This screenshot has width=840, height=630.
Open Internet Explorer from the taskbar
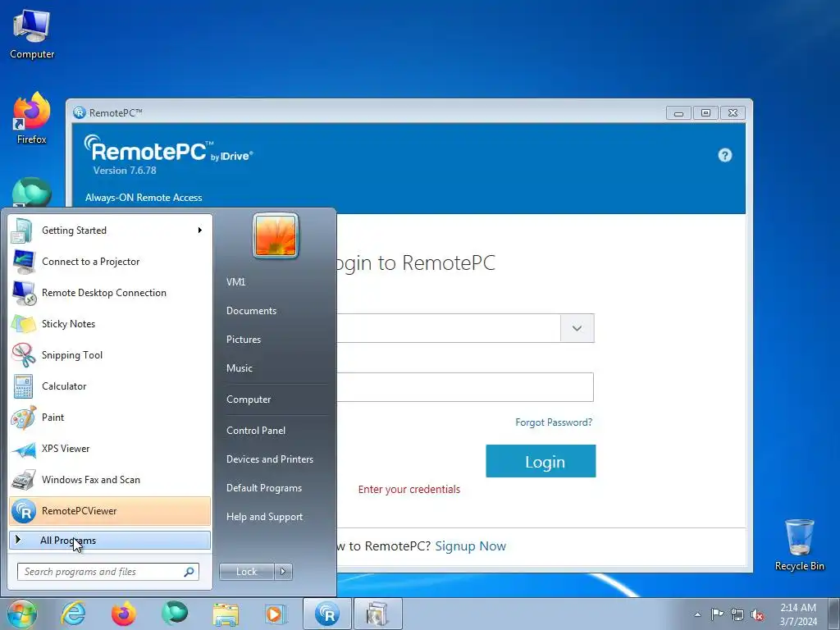pos(73,614)
